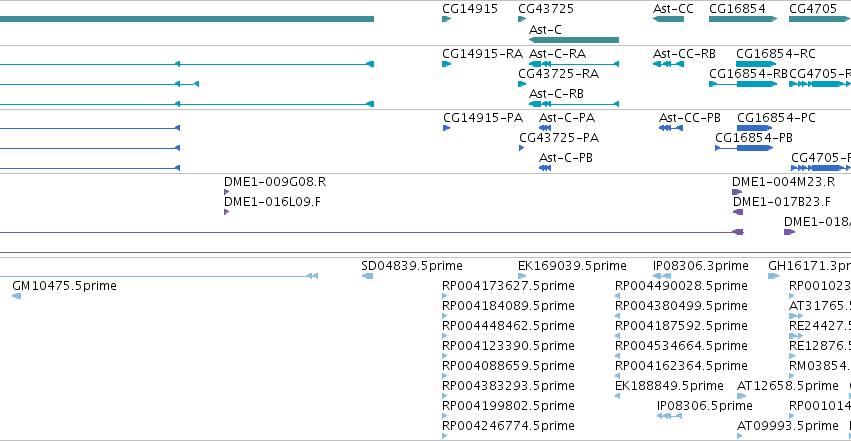Open the Ast-CC-PB protein feature

tap(671, 128)
